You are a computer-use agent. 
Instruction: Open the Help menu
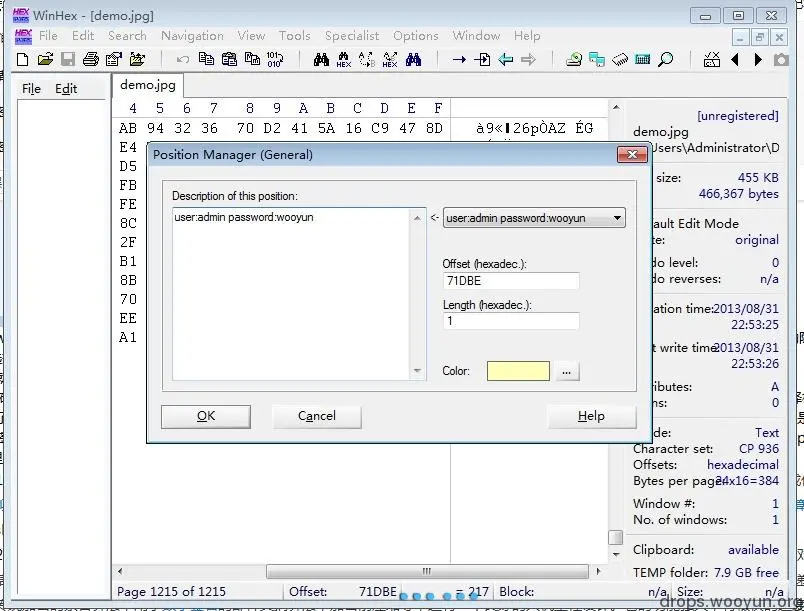(527, 35)
